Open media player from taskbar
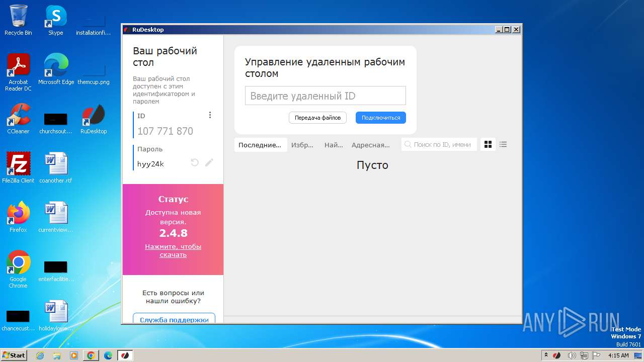The image size is (644, 362). [74, 355]
